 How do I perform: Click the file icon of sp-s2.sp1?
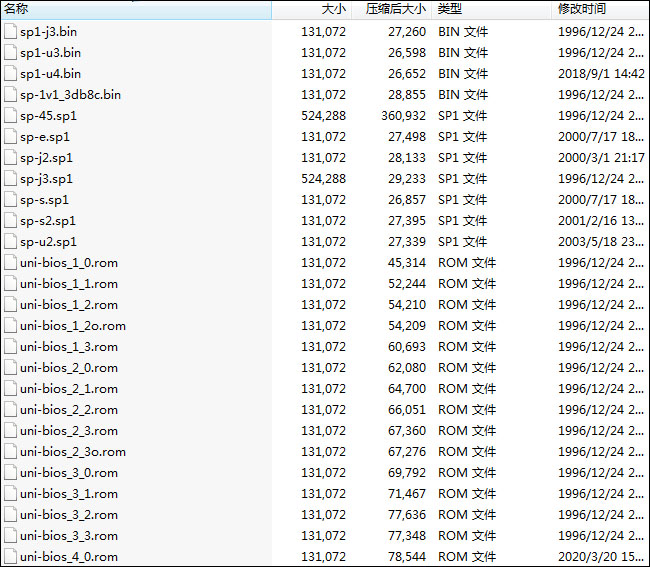(10, 221)
